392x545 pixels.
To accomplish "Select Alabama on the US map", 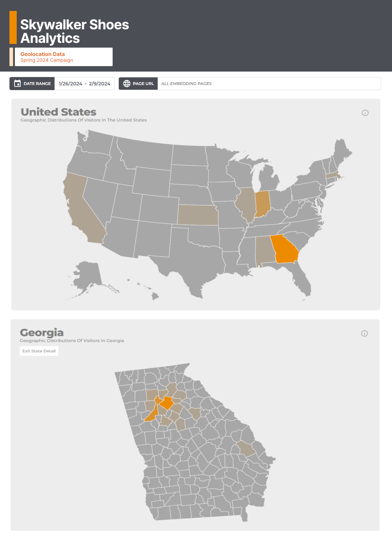I will [x=264, y=251].
